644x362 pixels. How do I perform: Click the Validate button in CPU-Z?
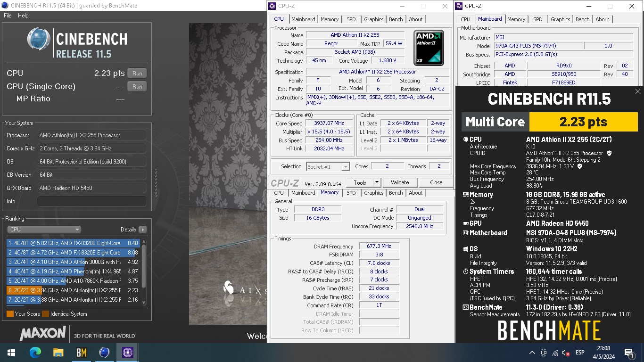(400, 182)
